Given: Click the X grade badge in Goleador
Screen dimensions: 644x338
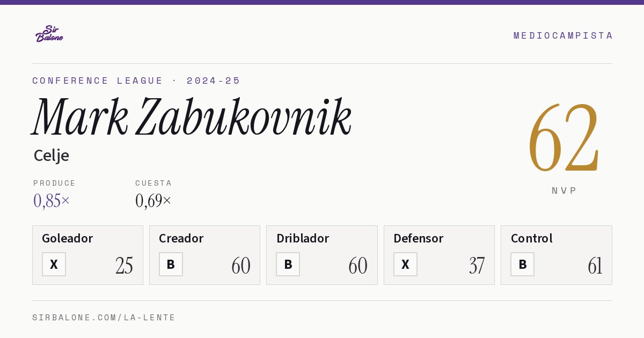Looking at the screenshot, I should click(x=54, y=264).
